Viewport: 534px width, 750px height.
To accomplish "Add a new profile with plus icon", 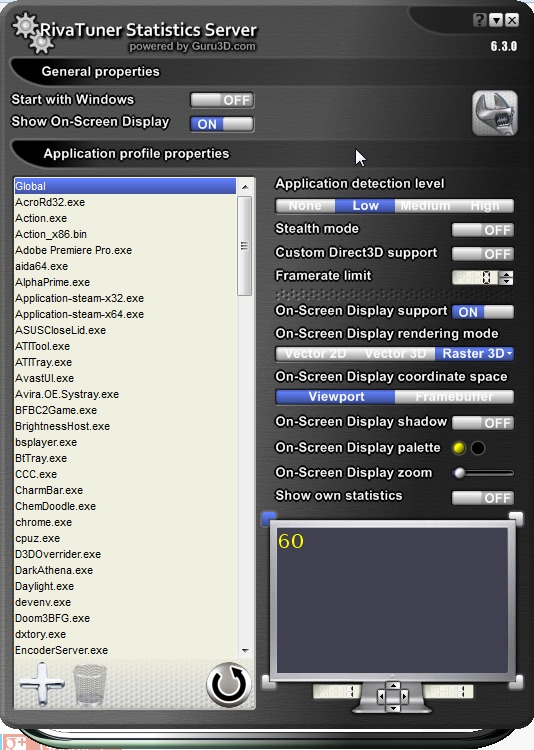I will pyautogui.click(x=42, y=684).
